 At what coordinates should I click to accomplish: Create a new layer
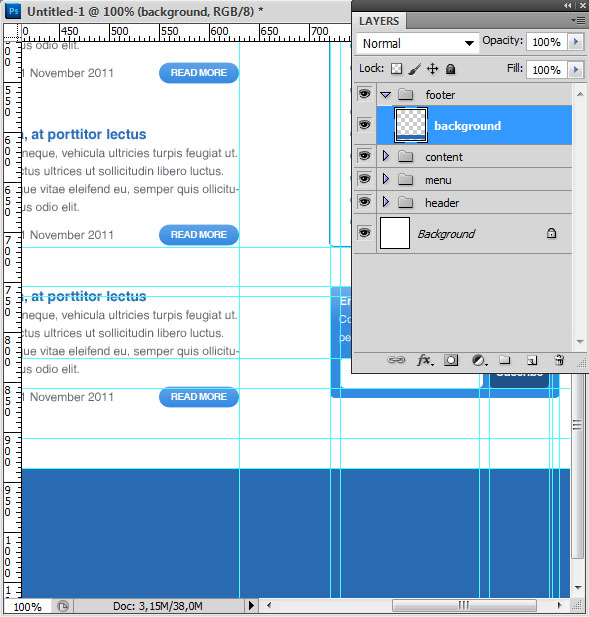coord(532,360)
